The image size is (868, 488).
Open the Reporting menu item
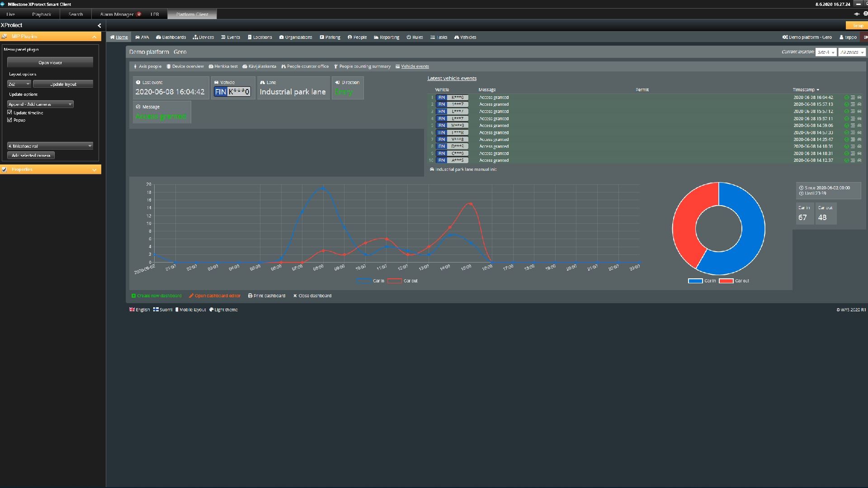387,38
